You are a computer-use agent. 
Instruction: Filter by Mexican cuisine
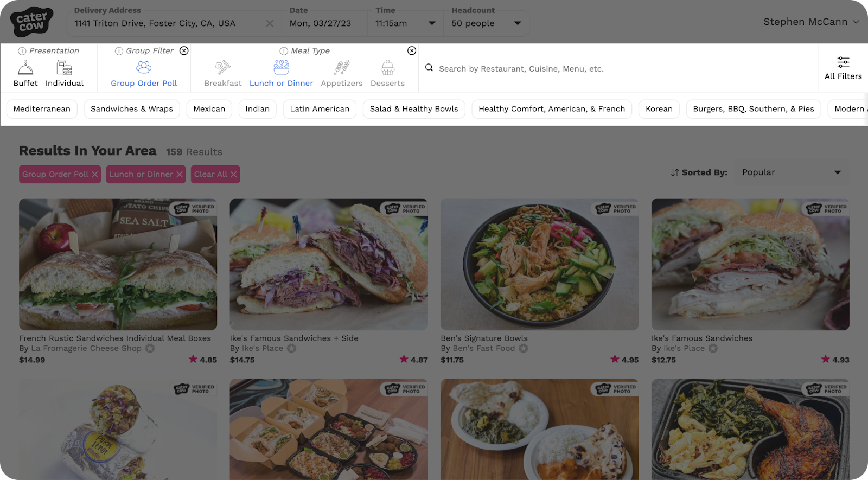(209, 109)
